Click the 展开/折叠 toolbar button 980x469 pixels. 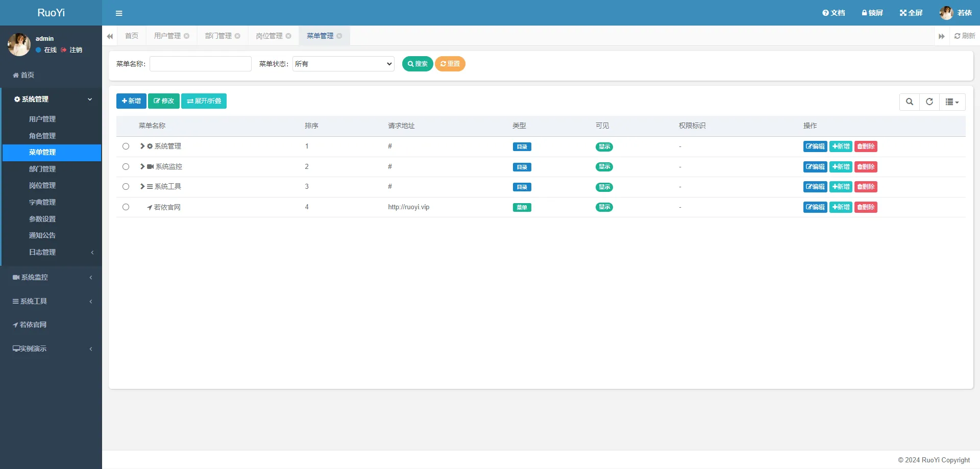point(204,101)
